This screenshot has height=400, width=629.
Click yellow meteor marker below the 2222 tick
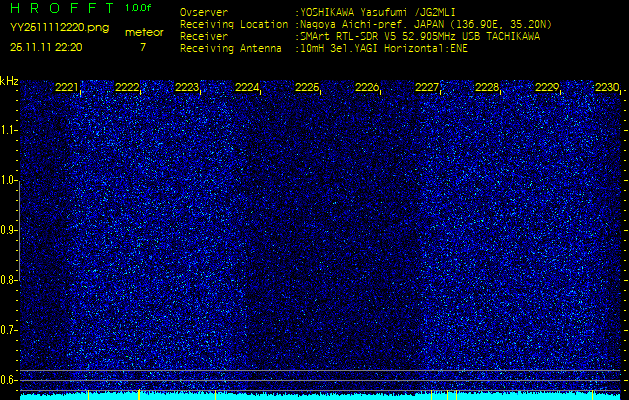click(138, 395)
